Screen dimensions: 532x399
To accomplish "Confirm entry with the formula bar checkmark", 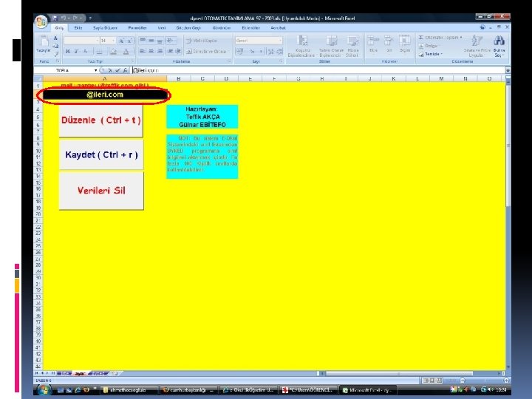I will tap(117, 70).
